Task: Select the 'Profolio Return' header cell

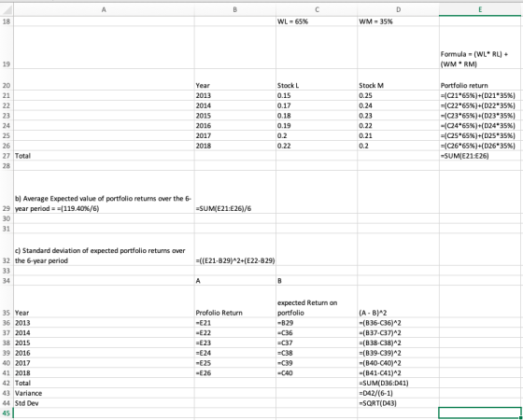Action: click(235, 301)
